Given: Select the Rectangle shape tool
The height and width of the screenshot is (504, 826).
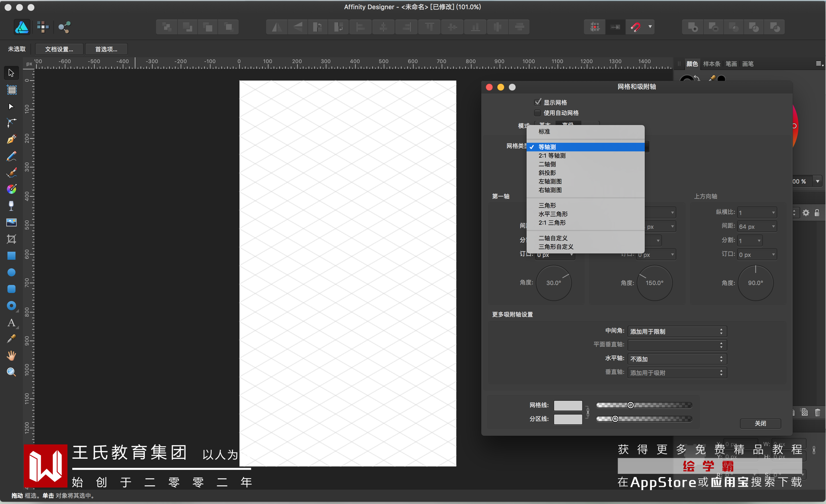Looking at the screenshot, I should pyautogui.click(x=11, y=256).
